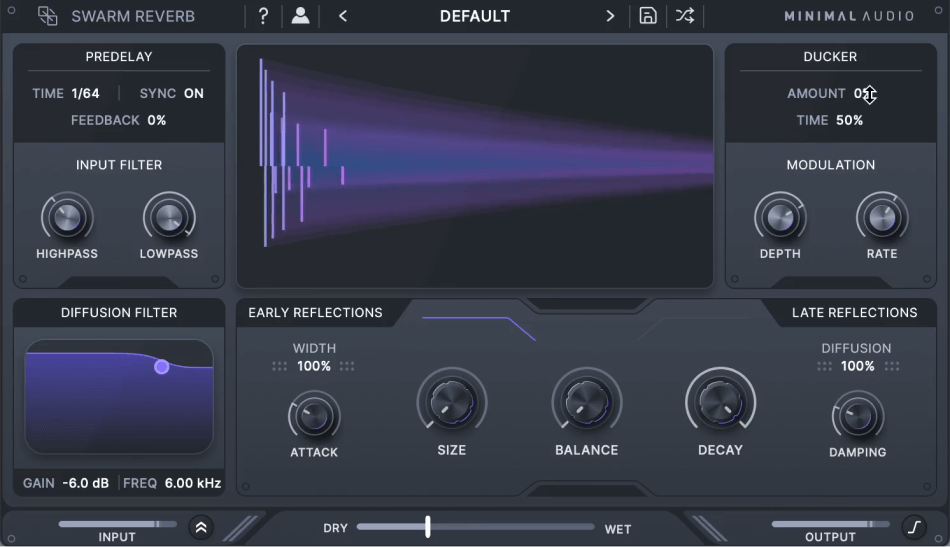The height and width of the screenshot is (547, 950).
Task: Click the BALANCE knob
Action: tap(586, 402)
